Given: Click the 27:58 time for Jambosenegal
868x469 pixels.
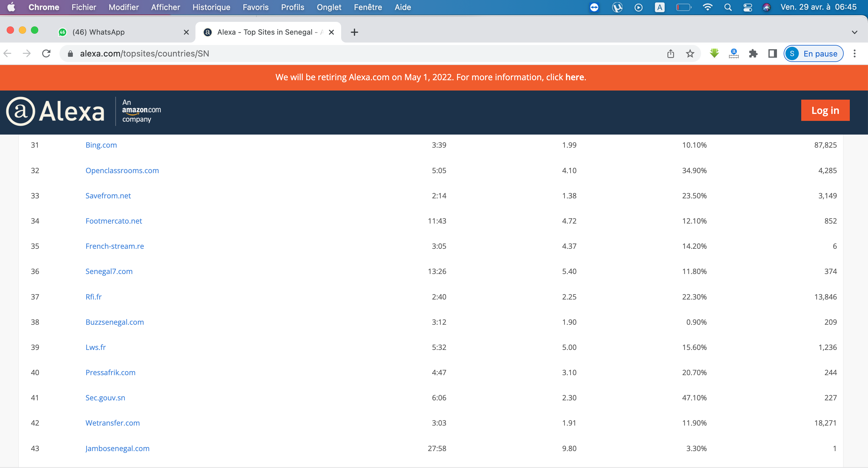Looking at the screenshot, I should [x=437, y=448].
